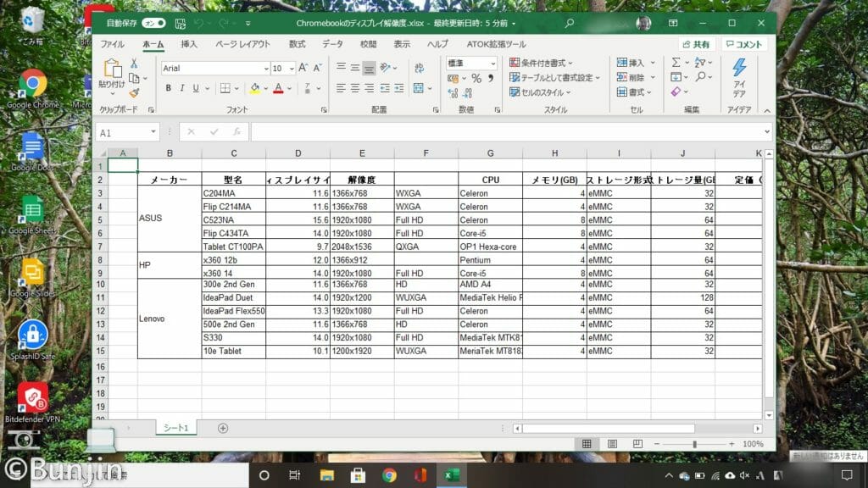Switch to the Data (データ) tab
The width and height of the screenshot is (868, 488).
(x=332, y=44)
